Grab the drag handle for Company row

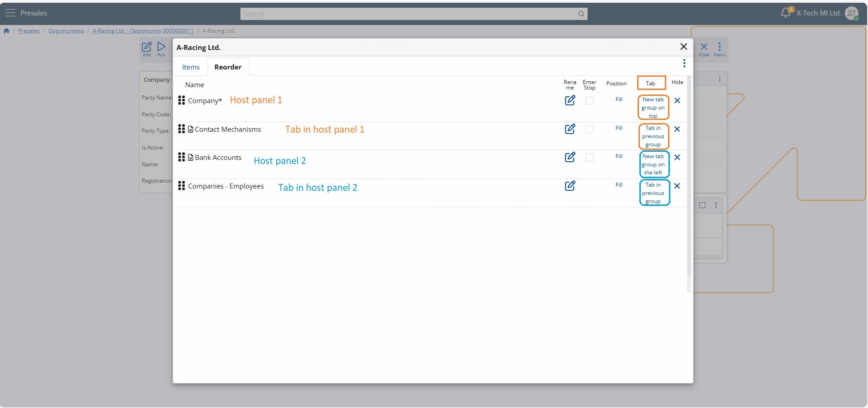(x=181, y=100)
